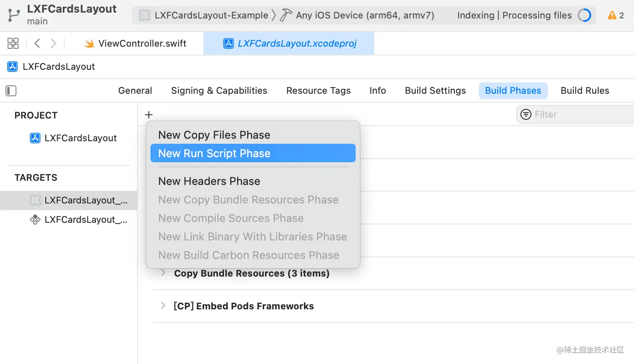Go back with the left chevron
The width and height of the screenshot is (634, 364).
coord(37,43)
